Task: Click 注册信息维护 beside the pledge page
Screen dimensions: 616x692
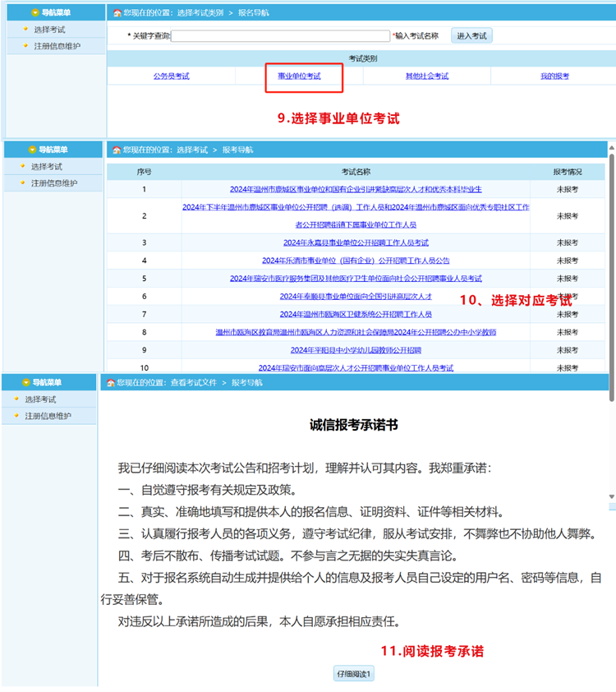Action: [x=48, y=417]
